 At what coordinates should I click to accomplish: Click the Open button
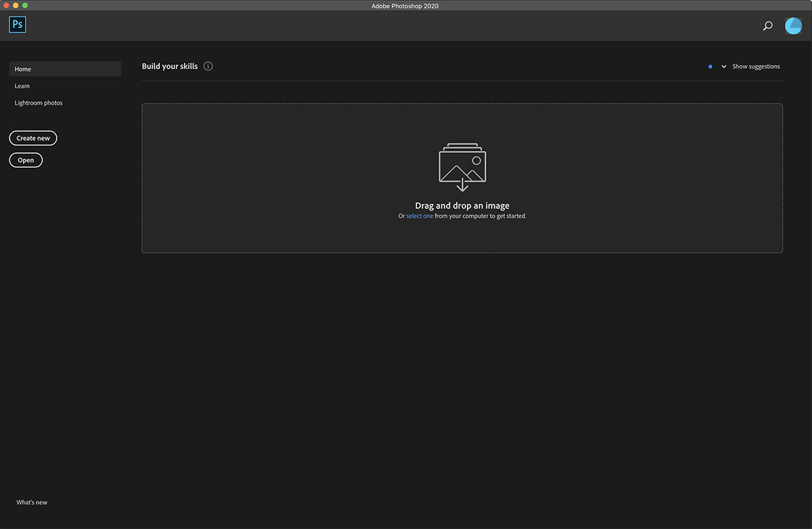pyautogui.click(x=26, y=160)
